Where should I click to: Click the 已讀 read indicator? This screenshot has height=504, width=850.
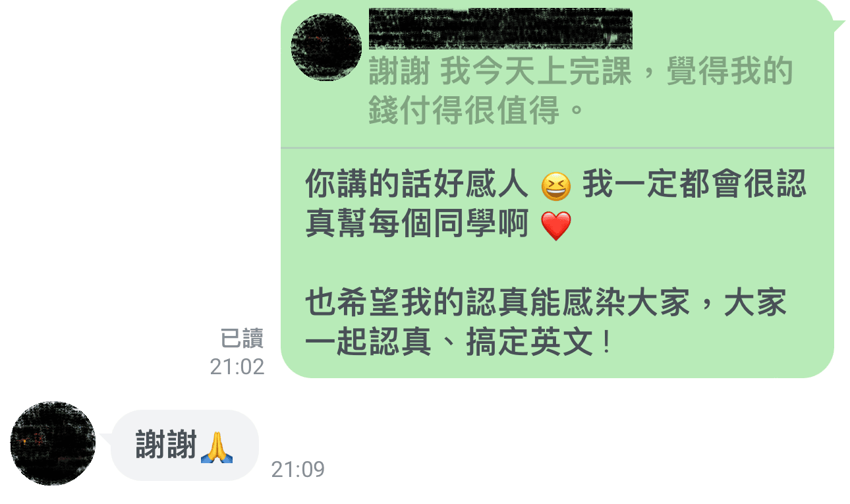242,339
